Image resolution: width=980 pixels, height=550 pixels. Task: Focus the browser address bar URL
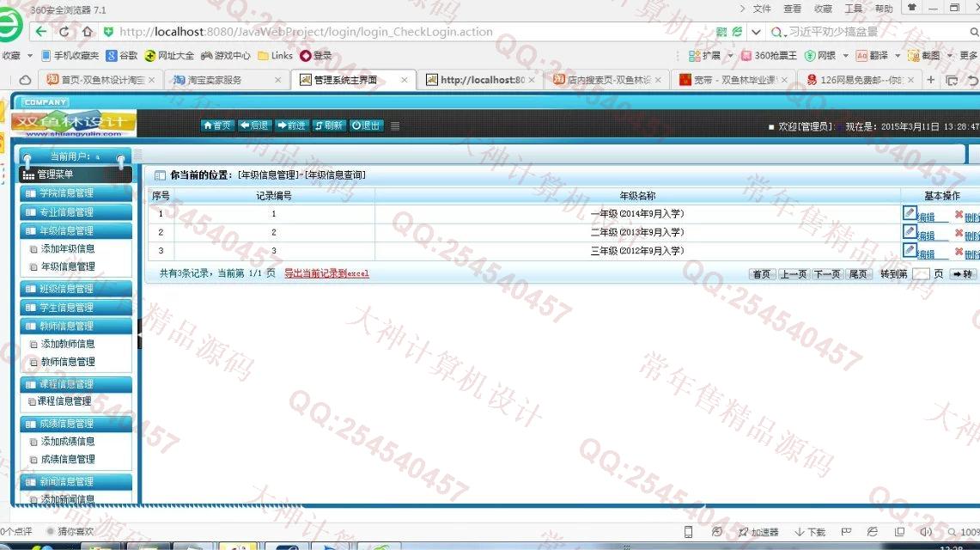pos(307,31)
